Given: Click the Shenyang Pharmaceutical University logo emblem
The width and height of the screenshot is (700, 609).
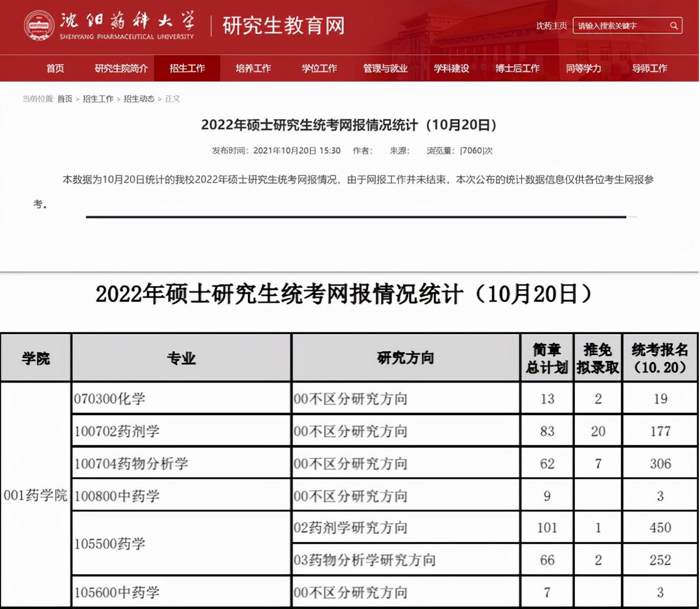Looking at the screenshot, I should 39,25.
